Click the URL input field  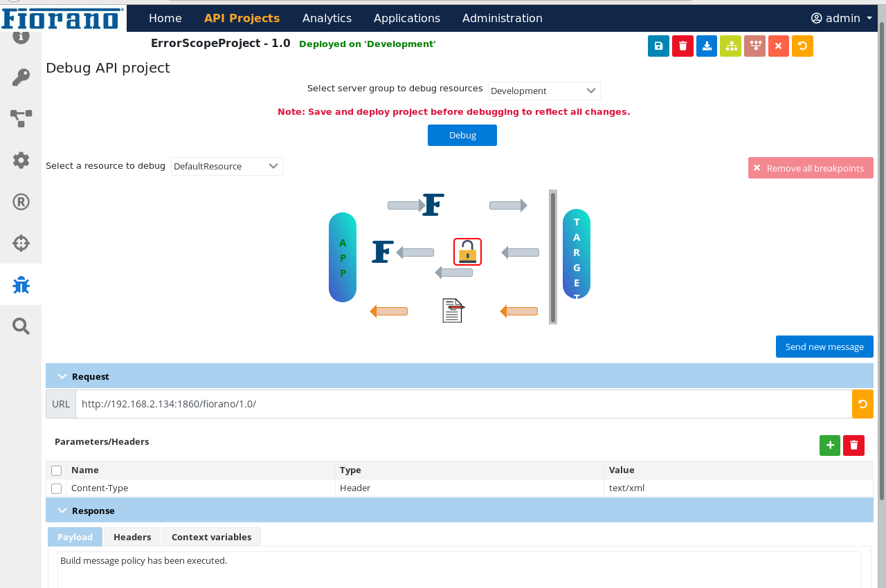click(x=462, y=404)
